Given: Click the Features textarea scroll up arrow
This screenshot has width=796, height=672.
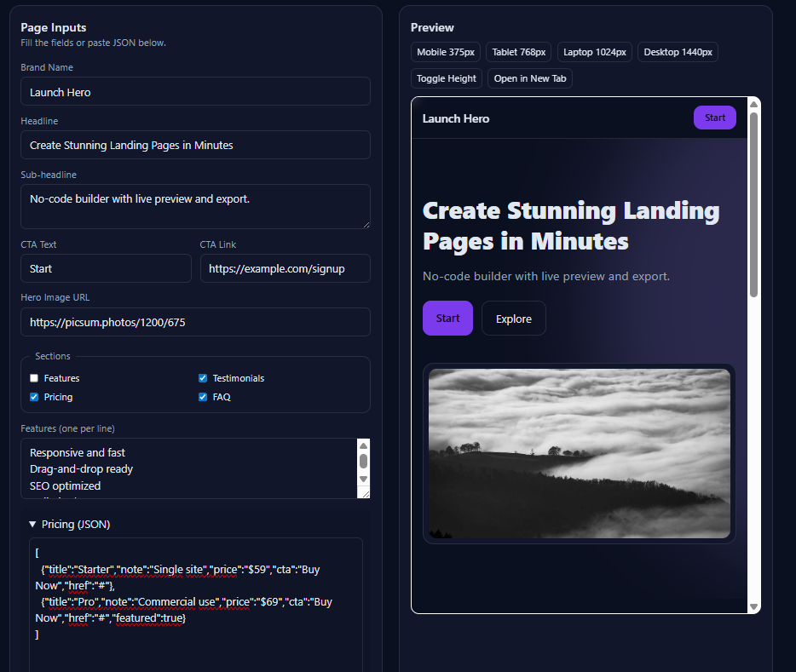Looking at the screenshot, I should tap(363, 446).
